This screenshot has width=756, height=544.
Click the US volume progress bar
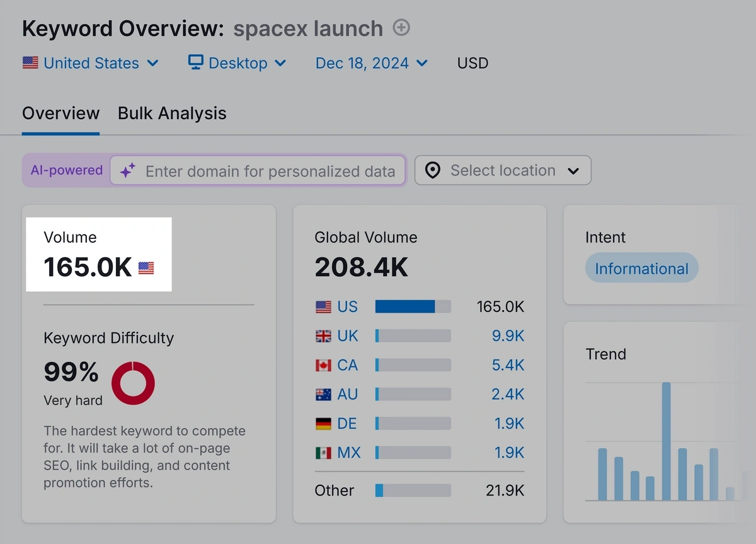[x=413, y=306]
